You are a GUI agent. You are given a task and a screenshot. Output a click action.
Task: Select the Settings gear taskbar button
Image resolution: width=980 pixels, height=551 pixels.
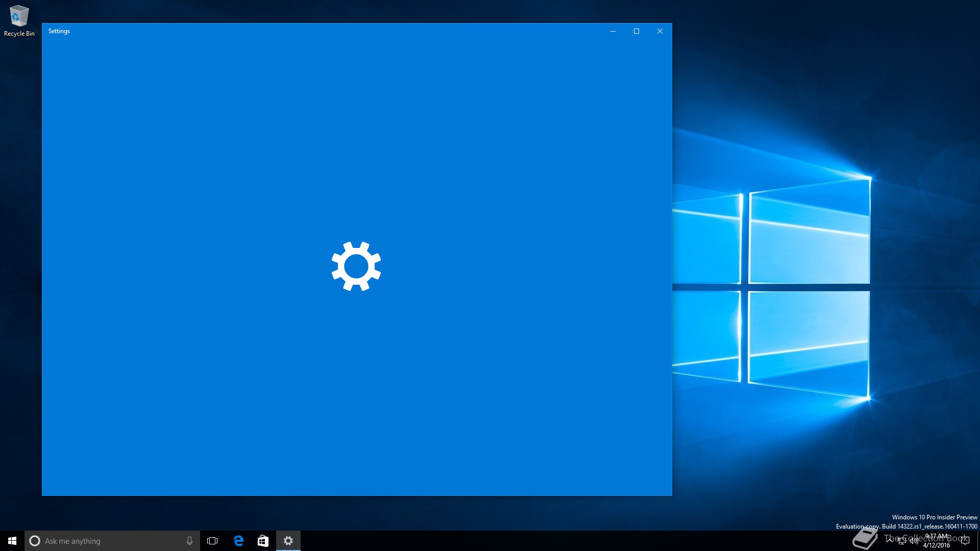click(x=288, y=541)
